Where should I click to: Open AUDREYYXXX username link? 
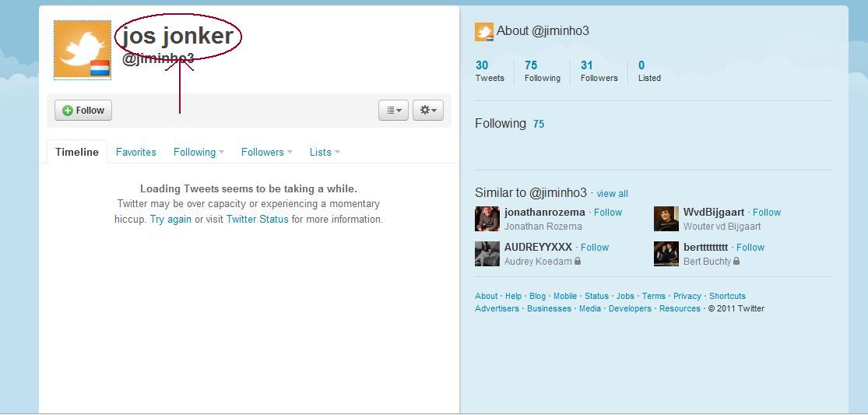tap(538, 248)
